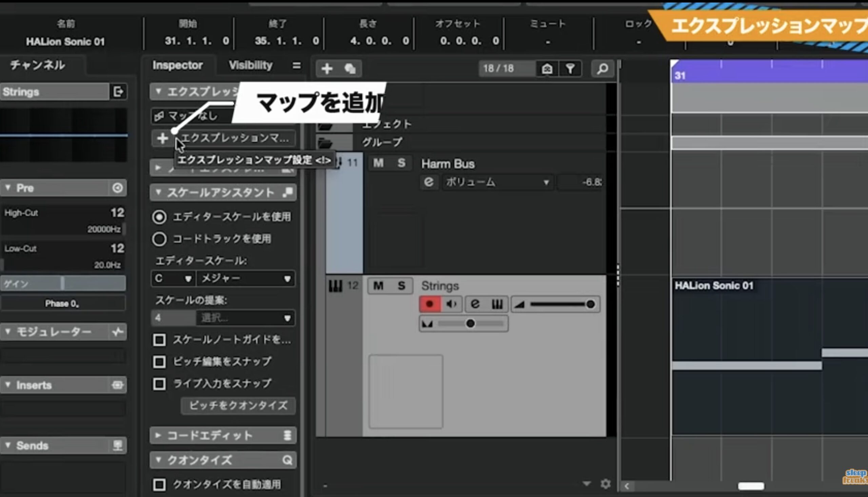Viewport: 868px width, 497px height.
Task: Toggle monitor speaker icon on Strings track
Action: click(451, 304)
